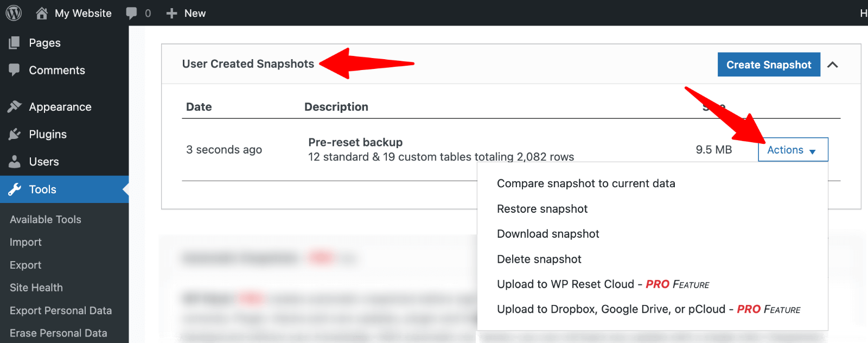Click the + New icon in the admin bar
The height and width of the screenshot is (343, 868).
pos(171,12)
